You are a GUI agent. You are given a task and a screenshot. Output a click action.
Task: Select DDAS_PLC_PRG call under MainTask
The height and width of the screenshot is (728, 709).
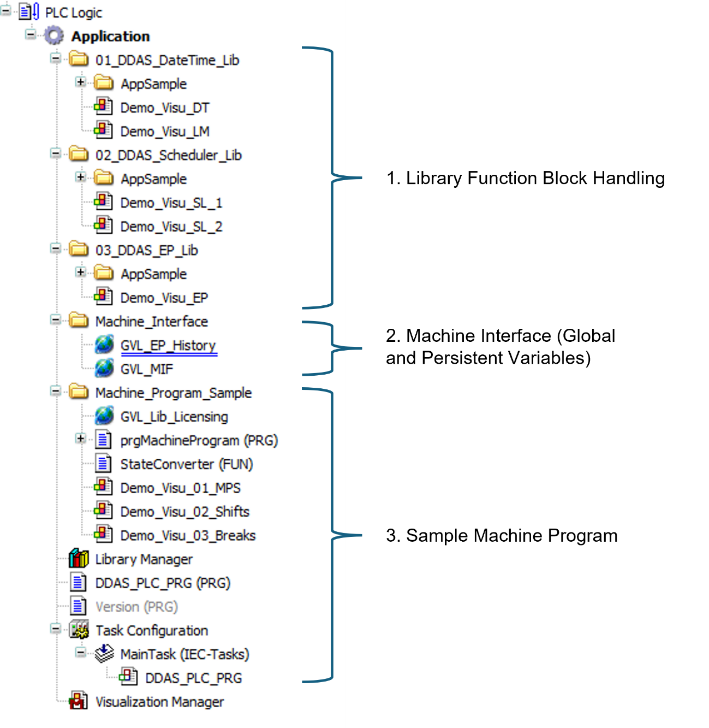point(194,678)
